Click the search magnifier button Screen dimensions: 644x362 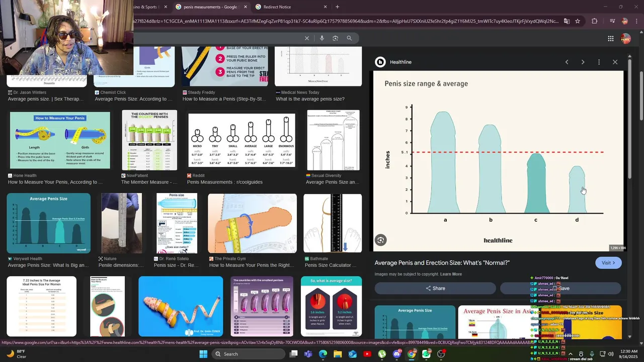(x=349, y=38)
